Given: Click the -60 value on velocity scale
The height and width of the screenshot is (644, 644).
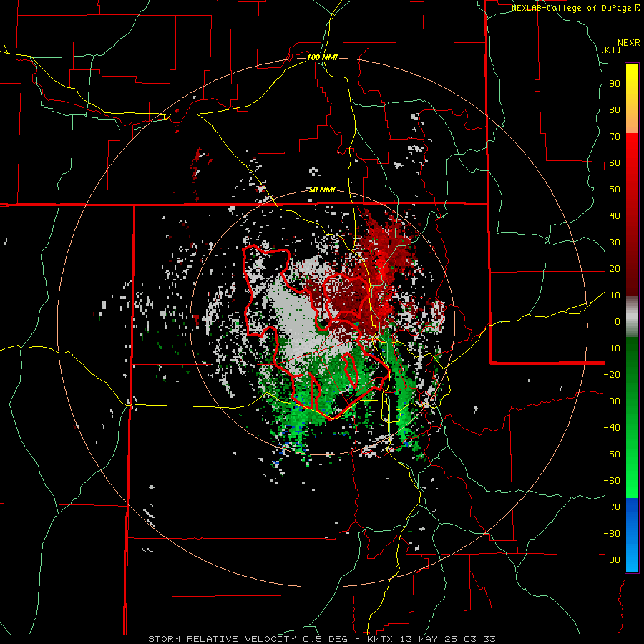Looking at the screenshot, I should pos(612,481).
